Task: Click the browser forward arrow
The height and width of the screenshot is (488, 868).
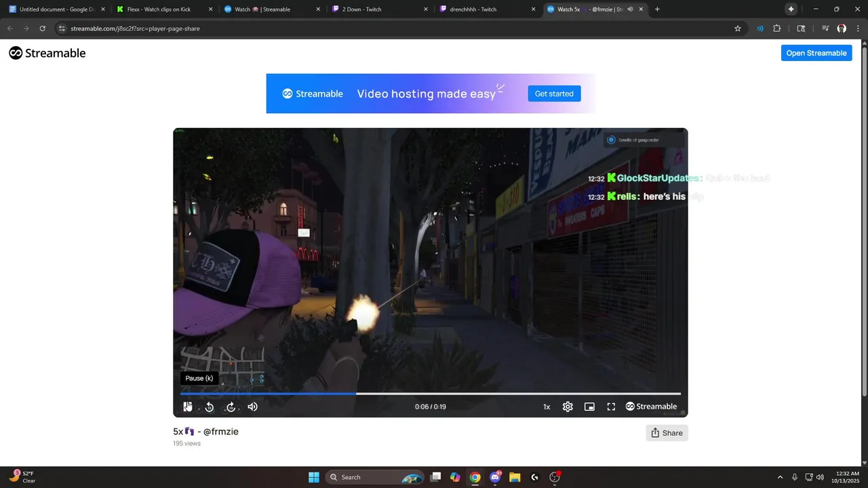Action: [x=26, y=28]
